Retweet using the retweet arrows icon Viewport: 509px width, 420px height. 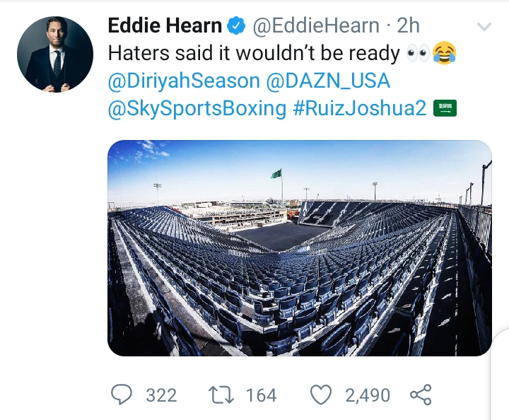(x=221, y=395)
